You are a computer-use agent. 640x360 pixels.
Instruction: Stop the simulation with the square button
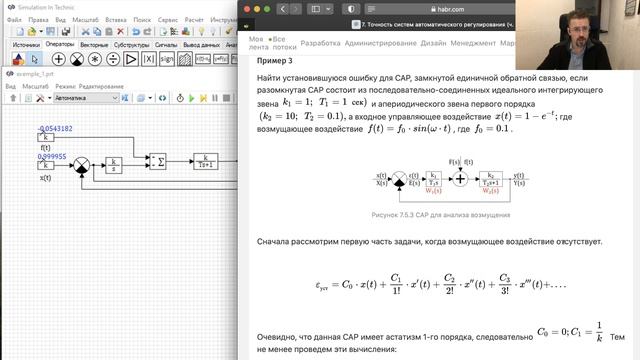(x=227, y=98)
